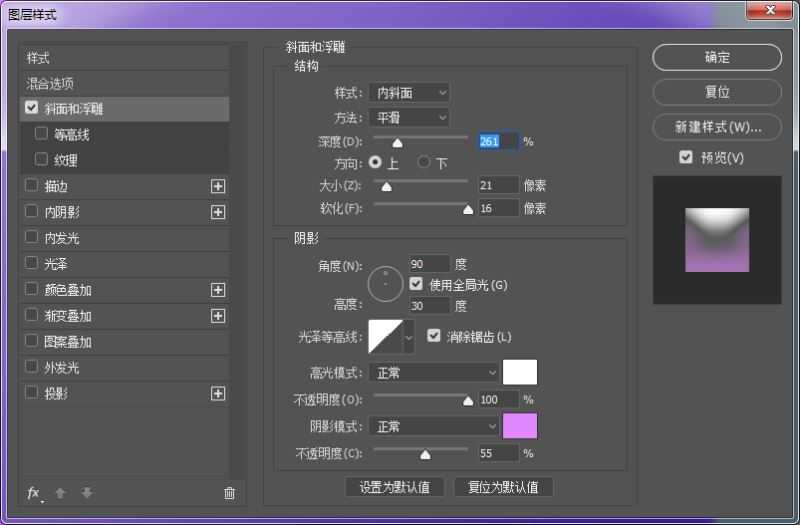
Task: Select the 下 direction radio button
Action: [424, 162]
